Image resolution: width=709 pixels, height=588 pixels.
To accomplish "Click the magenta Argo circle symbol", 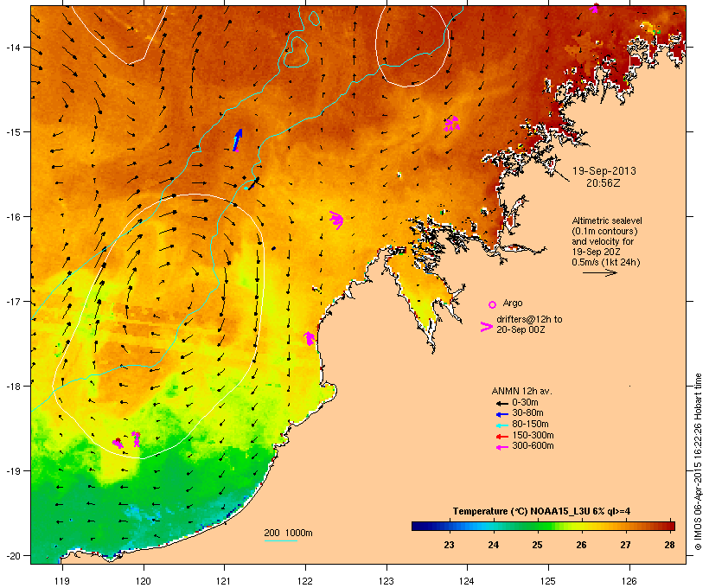I will click(x=493, y=304).
